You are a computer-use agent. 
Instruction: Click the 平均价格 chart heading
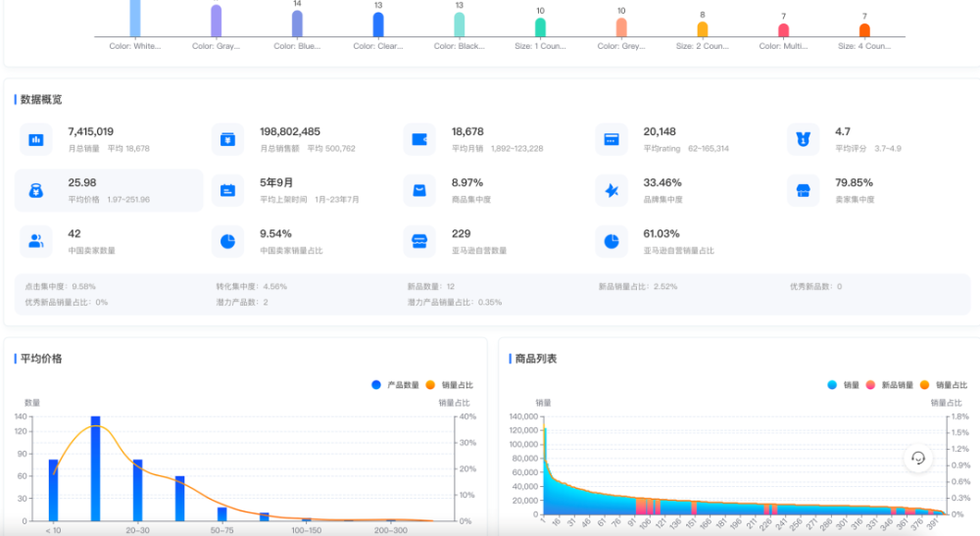point(41,359)
